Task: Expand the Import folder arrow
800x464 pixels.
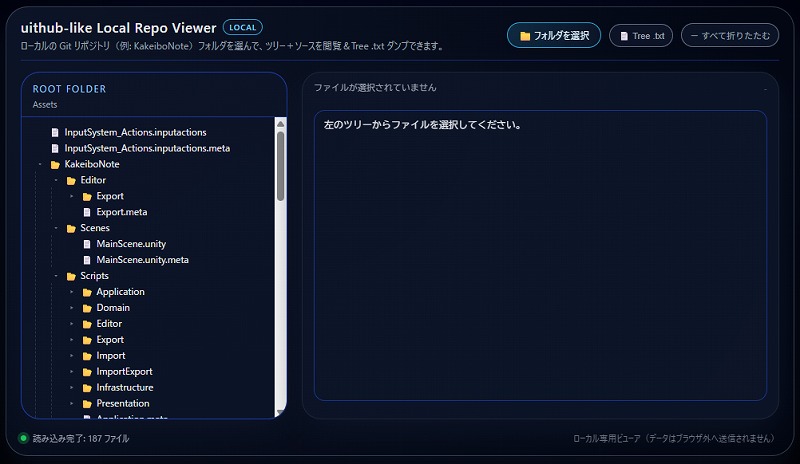Action: 72,355
